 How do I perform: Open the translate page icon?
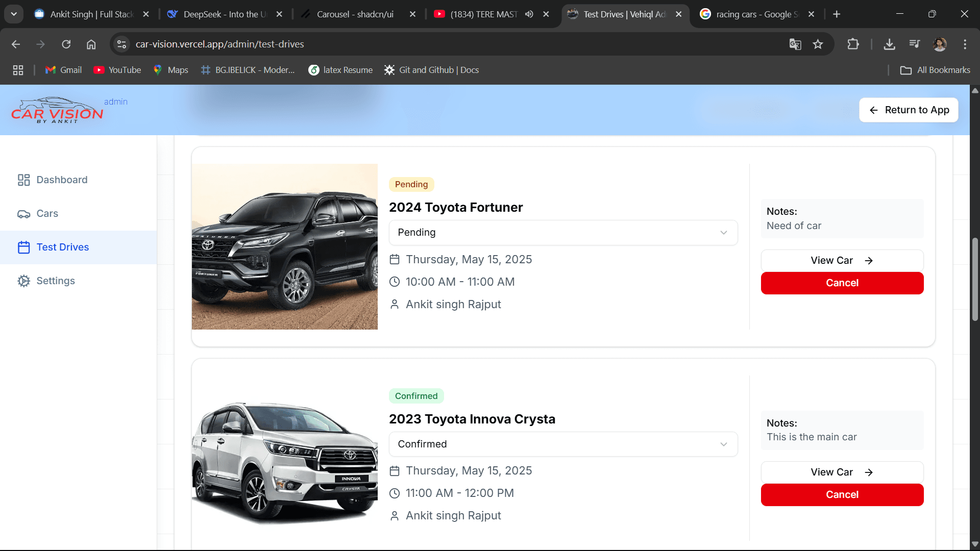pyautogui.click(x=795, y=44)
